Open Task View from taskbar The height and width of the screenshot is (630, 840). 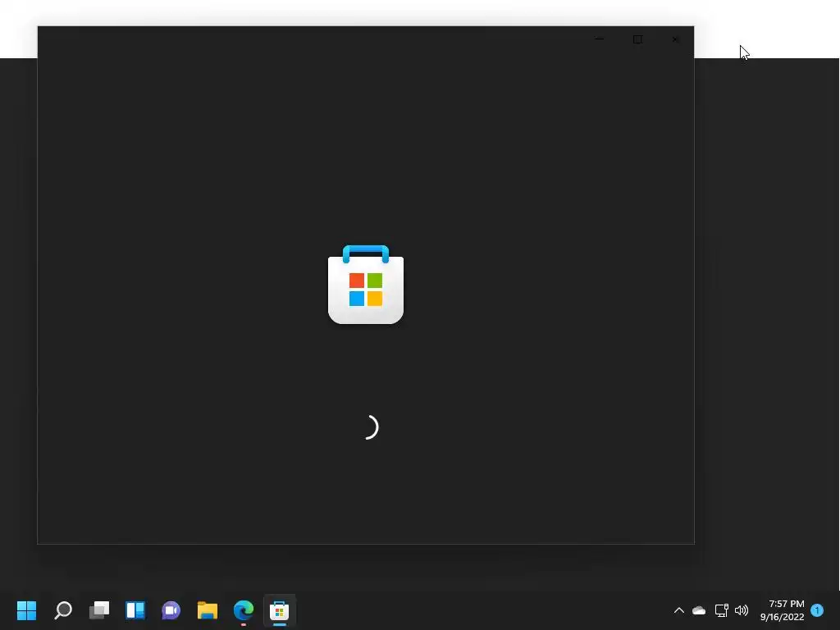pyautogui.click(x=99, y=609)
